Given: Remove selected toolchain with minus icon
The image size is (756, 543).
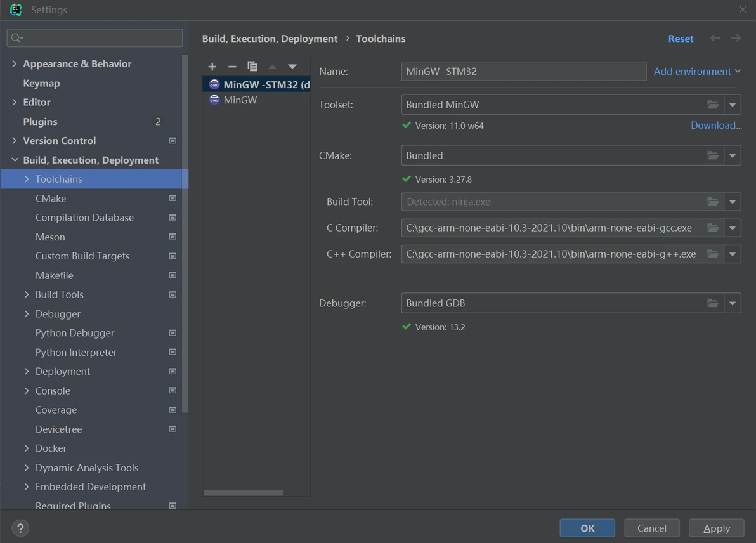Looking at the screenshot, I should pyautogui.click(x=232, y=67).
